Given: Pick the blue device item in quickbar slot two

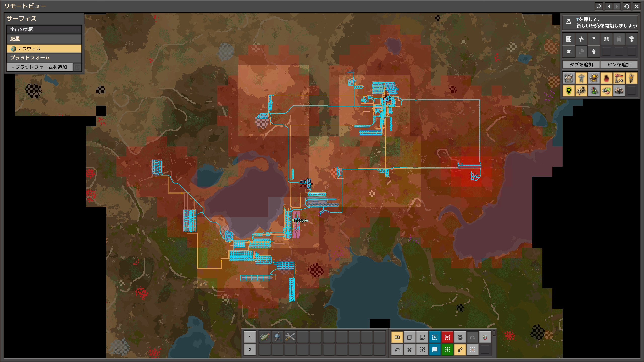Looking at the screenshot, I should point(278,337).
